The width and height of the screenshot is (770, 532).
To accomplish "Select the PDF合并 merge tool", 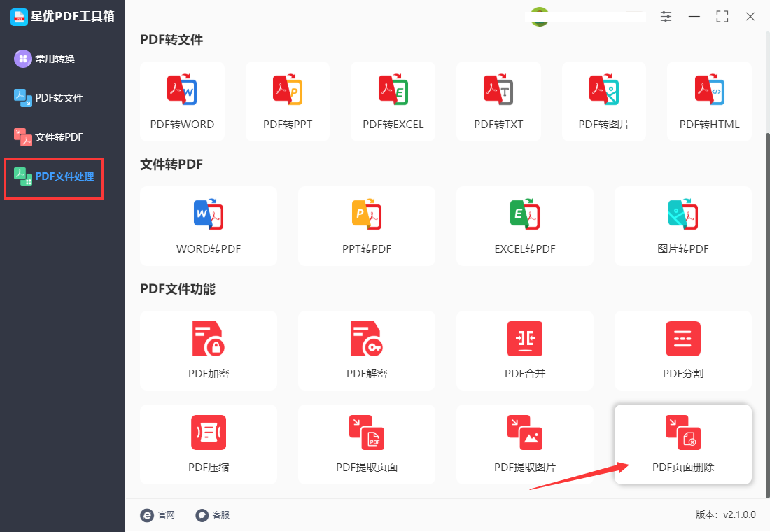I will 525,351.
